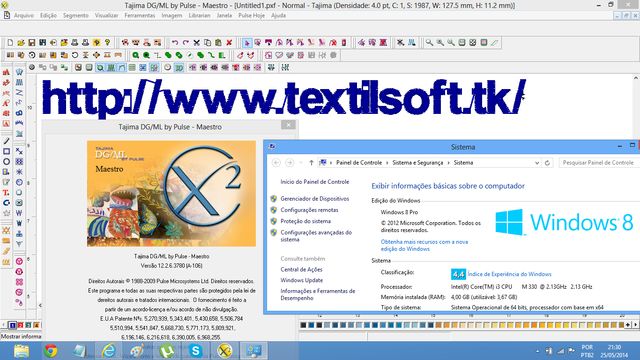Open Proteção do sistema link
This screenshot has width=640, height=360.
pyautogui.click(x=306, y=221)
